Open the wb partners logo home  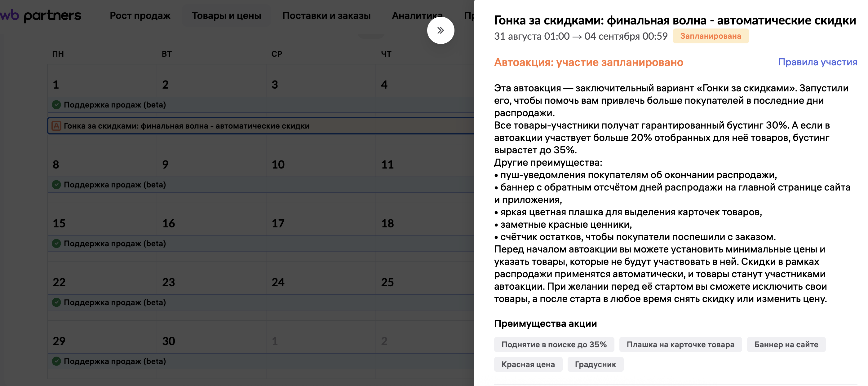click(x=40, y=15)
